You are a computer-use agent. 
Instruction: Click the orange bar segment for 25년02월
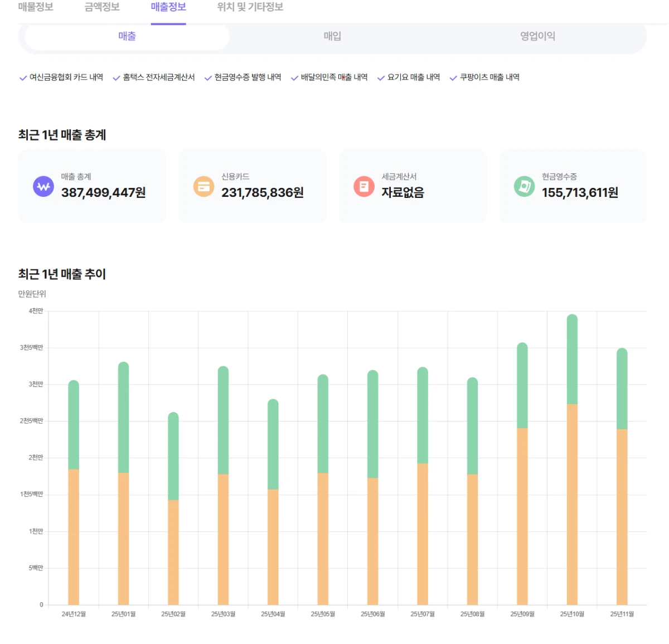coord(173,552)
